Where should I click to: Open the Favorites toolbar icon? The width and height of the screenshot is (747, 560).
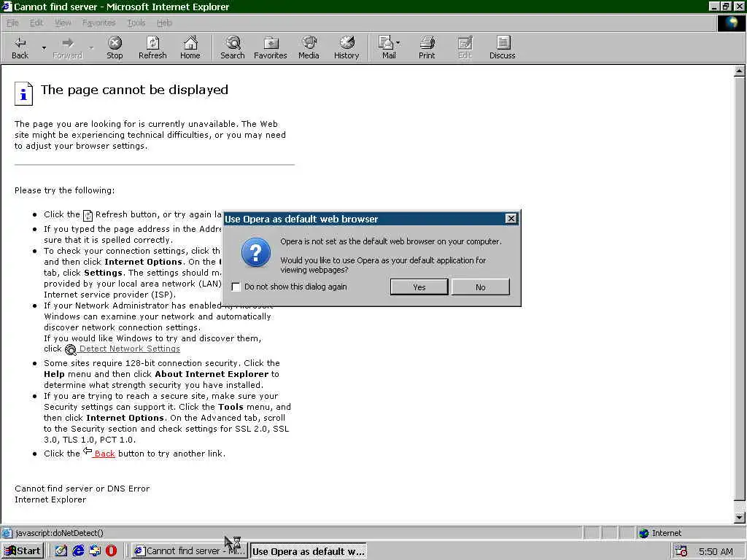tap(270, 47)
